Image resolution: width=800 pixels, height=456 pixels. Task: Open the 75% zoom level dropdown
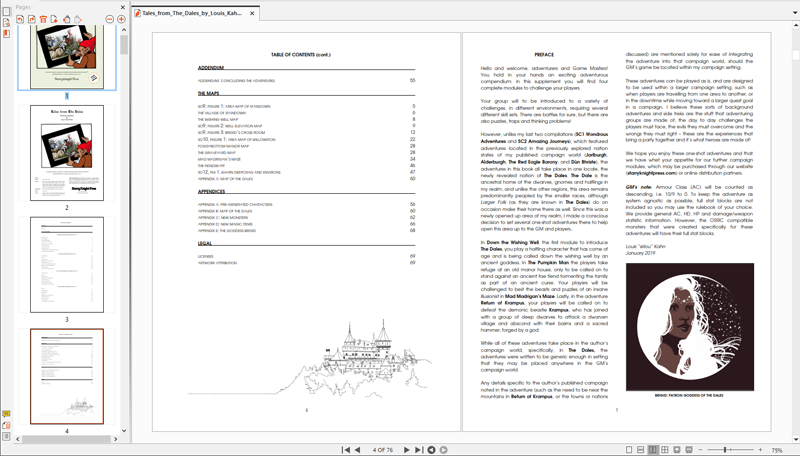click(x=777, y=450)
